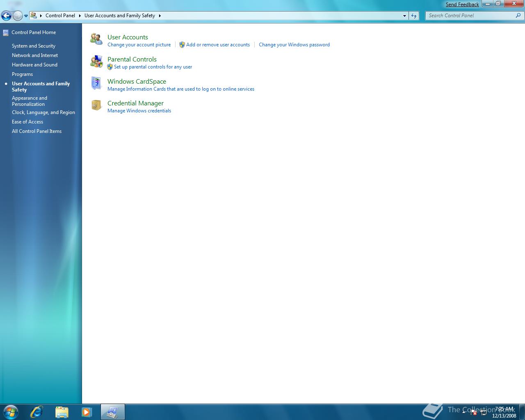Open the Windows CardSpace heading

[137, 82]
